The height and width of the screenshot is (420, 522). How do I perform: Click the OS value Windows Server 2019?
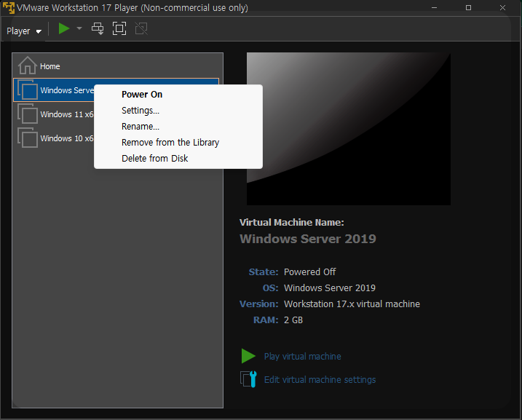(x=330, y=288)
